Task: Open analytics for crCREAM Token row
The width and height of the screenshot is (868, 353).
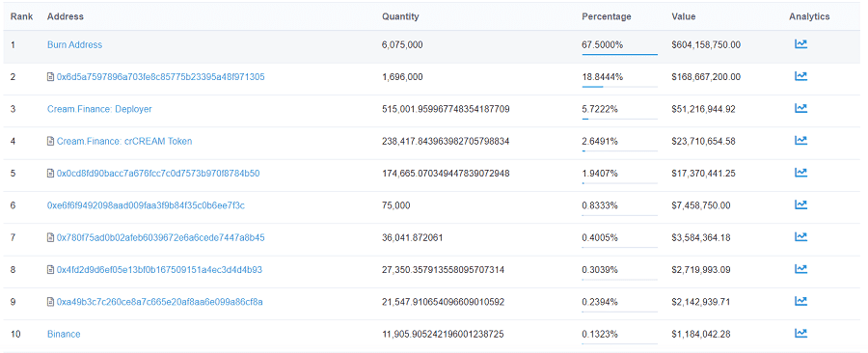Action: tap(800, 140)
